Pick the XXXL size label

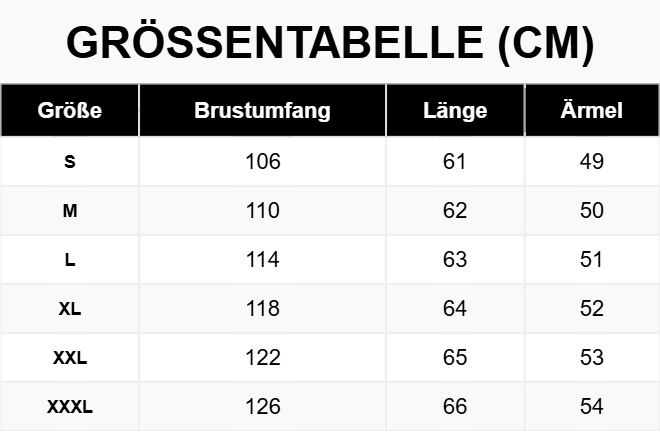click(69, 407)
